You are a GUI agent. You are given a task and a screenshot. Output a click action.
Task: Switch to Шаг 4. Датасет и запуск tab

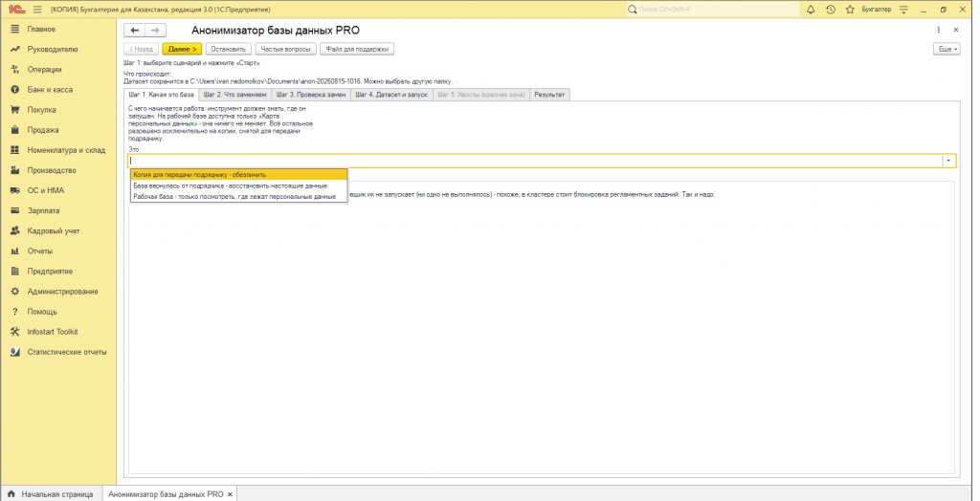391,95
